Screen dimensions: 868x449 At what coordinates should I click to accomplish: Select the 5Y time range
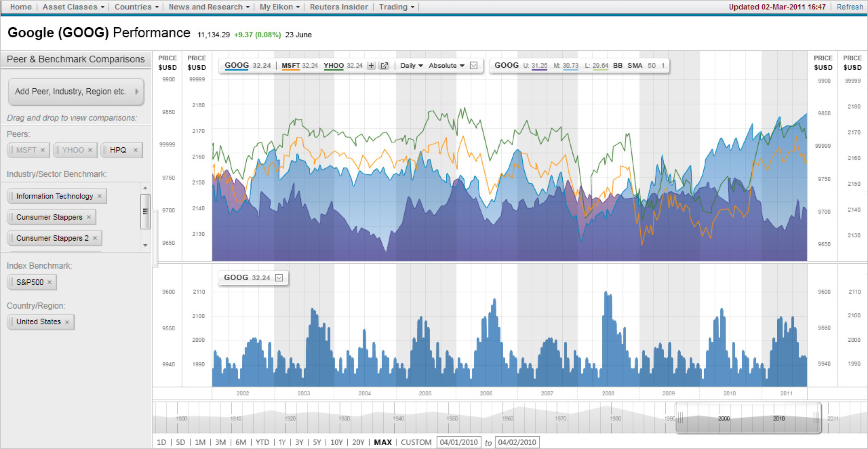click(x=317, y=442)
